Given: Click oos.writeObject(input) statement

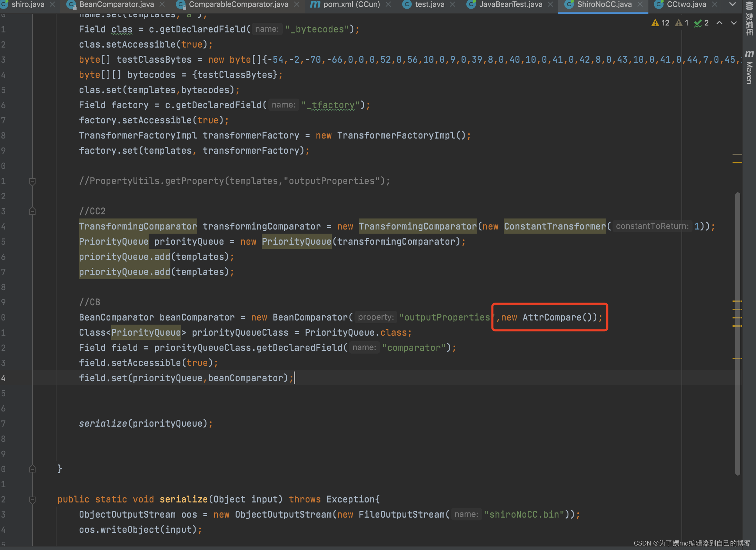Looking at the screenshot, I should coord(140,530).
